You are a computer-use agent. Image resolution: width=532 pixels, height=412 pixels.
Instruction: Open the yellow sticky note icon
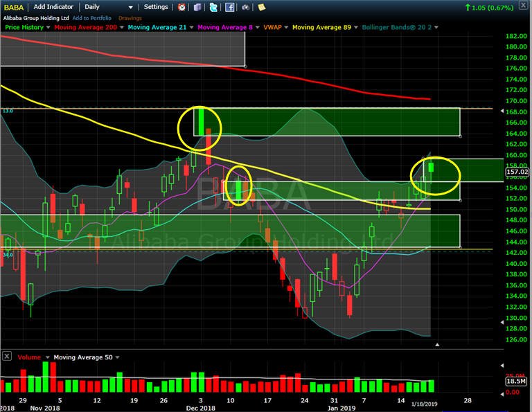[262, 7]
